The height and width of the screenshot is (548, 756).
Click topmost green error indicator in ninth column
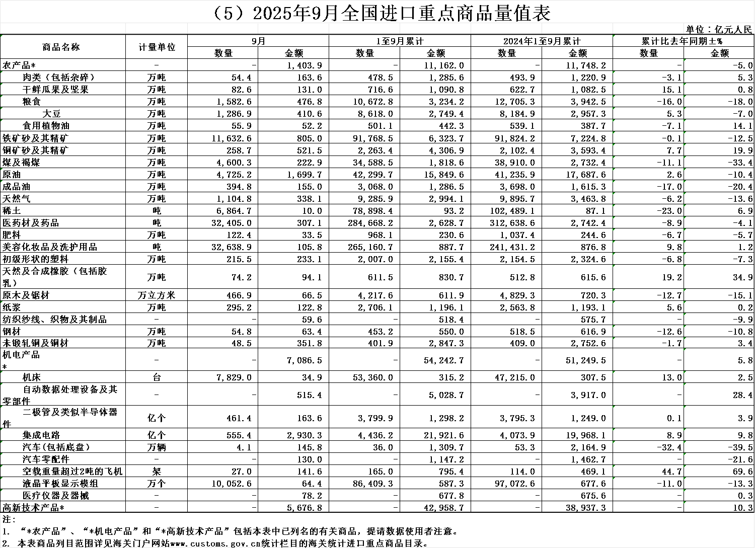(x=614, y=36)
